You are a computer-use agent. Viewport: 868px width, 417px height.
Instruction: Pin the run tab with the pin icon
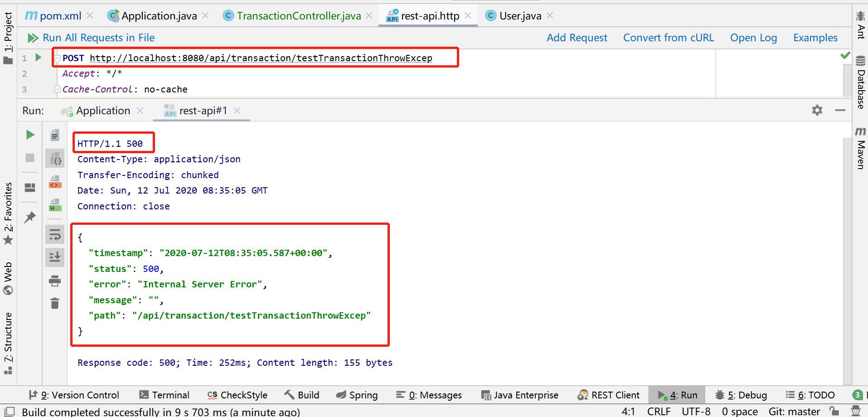(30, 217)
